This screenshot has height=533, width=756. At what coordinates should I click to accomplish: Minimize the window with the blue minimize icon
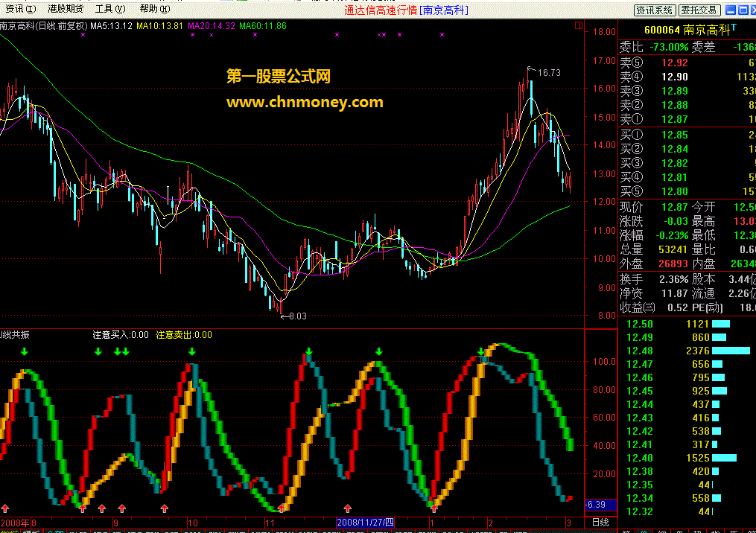coord(731,10)
